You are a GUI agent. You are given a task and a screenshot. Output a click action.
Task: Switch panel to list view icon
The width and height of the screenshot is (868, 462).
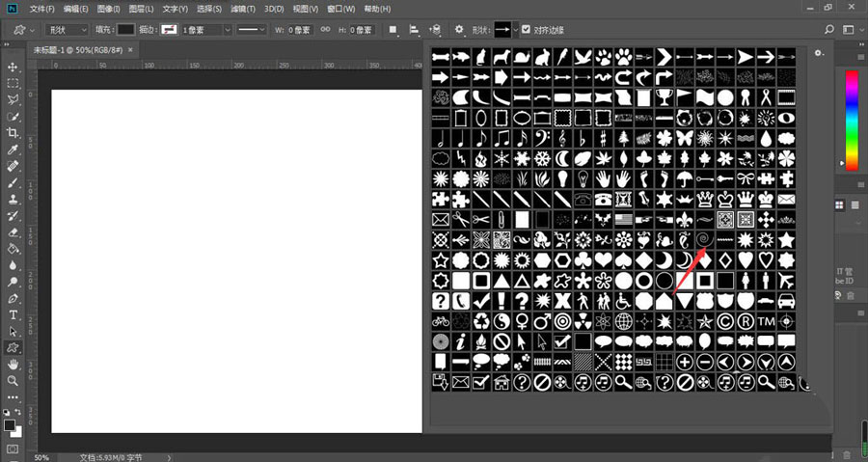(854, 205)
